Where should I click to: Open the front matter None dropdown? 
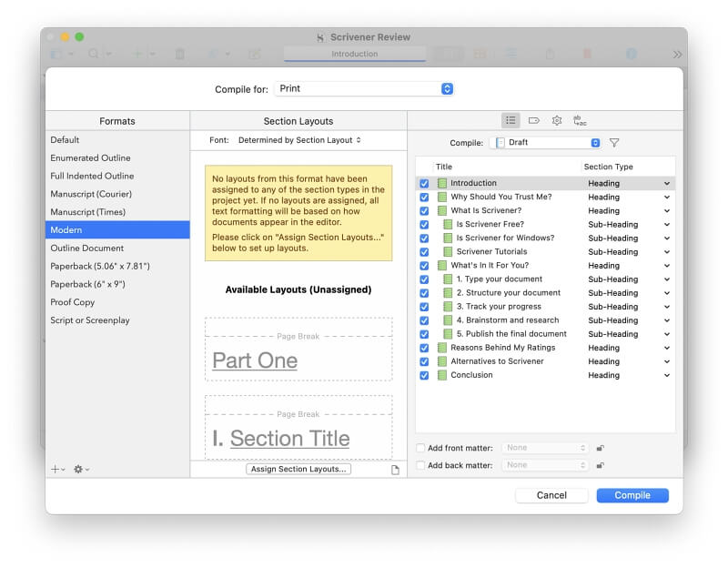[x=545, y=448]
